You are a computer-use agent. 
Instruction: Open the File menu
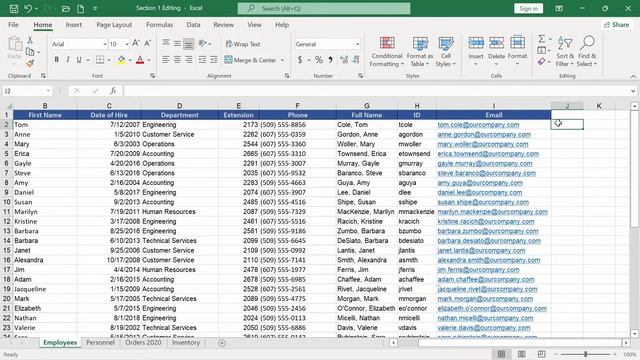(x=13, y=24)
